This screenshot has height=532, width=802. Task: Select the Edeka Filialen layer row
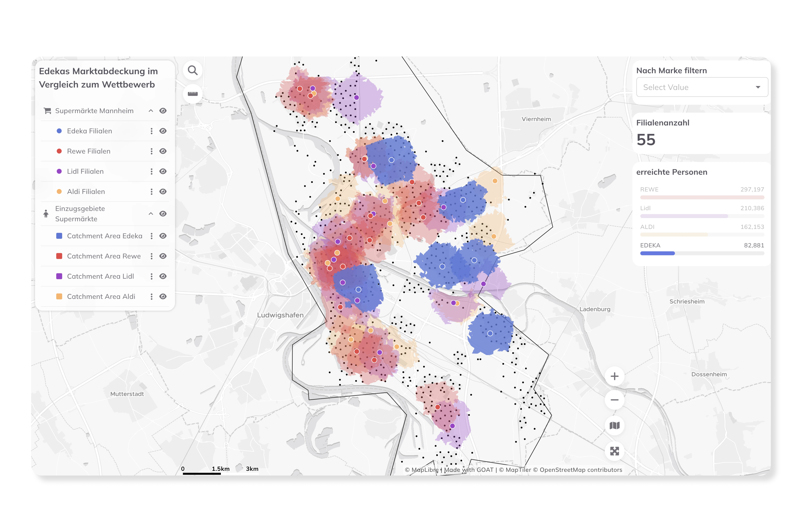click(x=105, y=131)
